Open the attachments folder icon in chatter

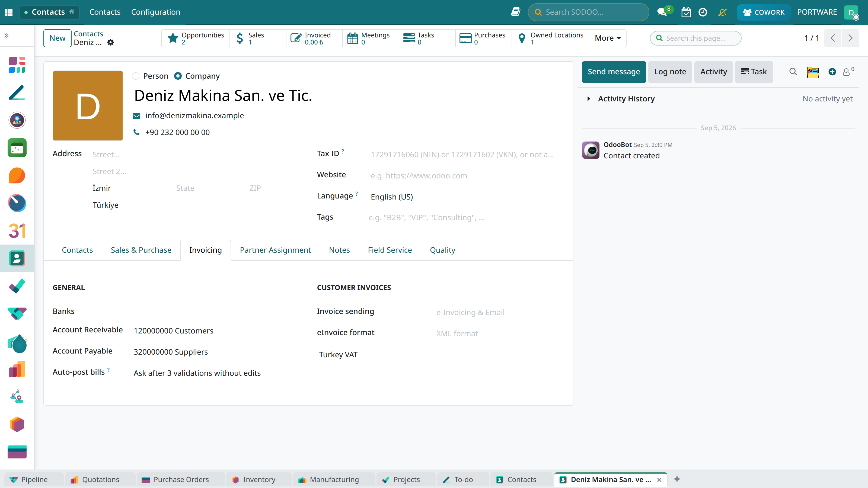(813, 72)
